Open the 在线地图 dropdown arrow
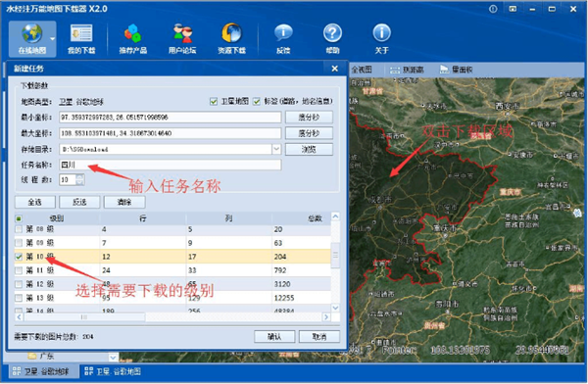The width and height of the screenshot is (588, 384). 52,38
